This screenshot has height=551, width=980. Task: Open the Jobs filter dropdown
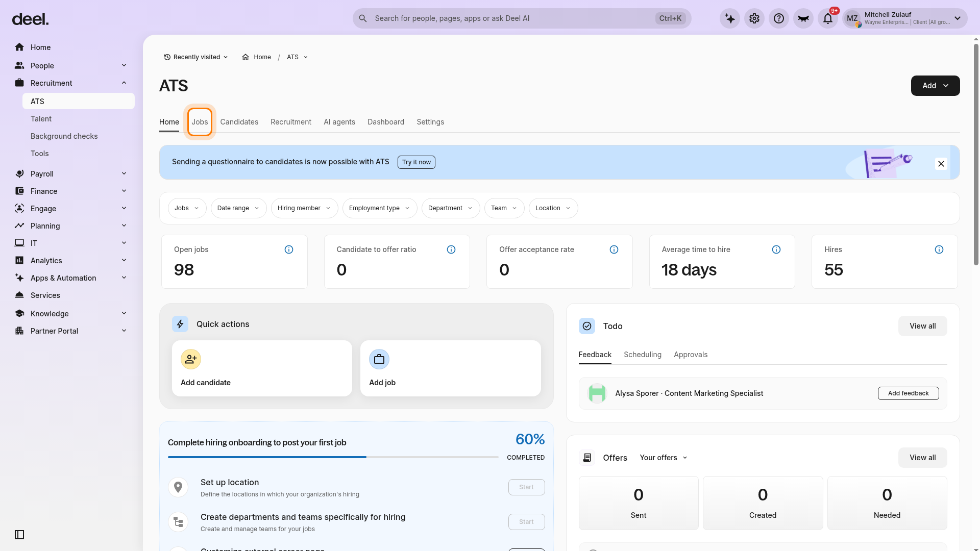[187, 208]
